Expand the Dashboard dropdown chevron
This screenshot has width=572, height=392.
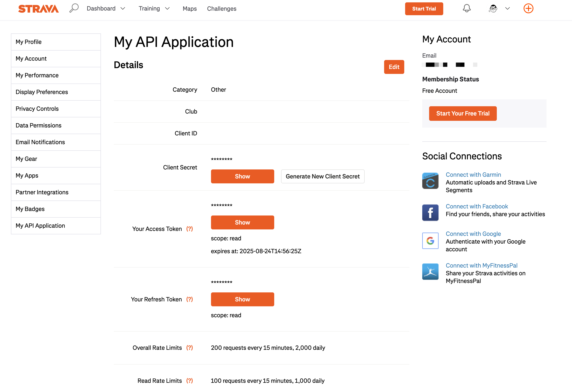(123, 9)
